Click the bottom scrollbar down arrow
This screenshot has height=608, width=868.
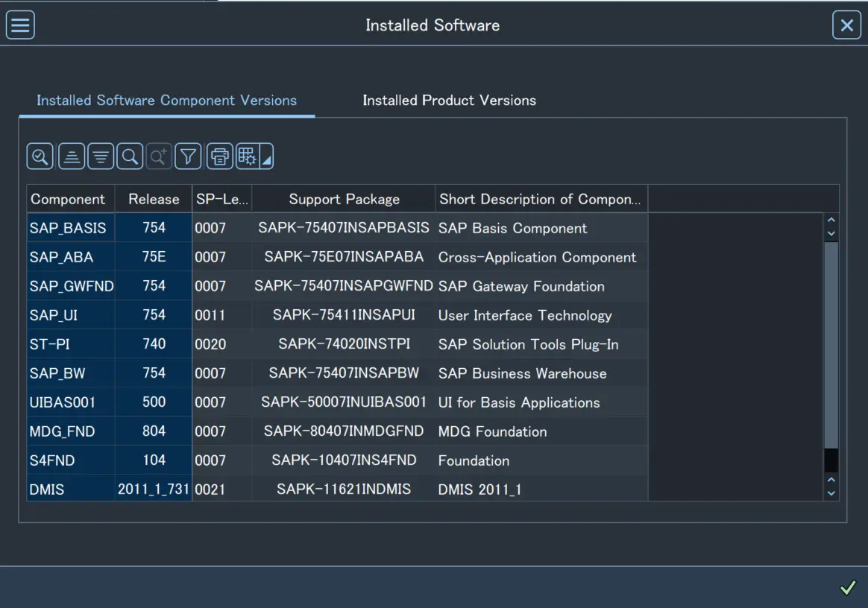[x=831, y=493]
